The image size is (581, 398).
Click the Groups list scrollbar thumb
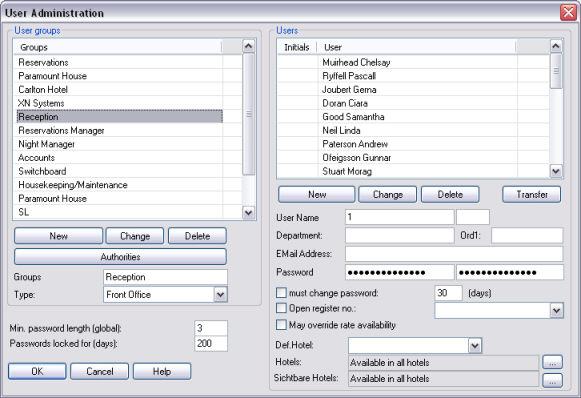coord(249,114)
